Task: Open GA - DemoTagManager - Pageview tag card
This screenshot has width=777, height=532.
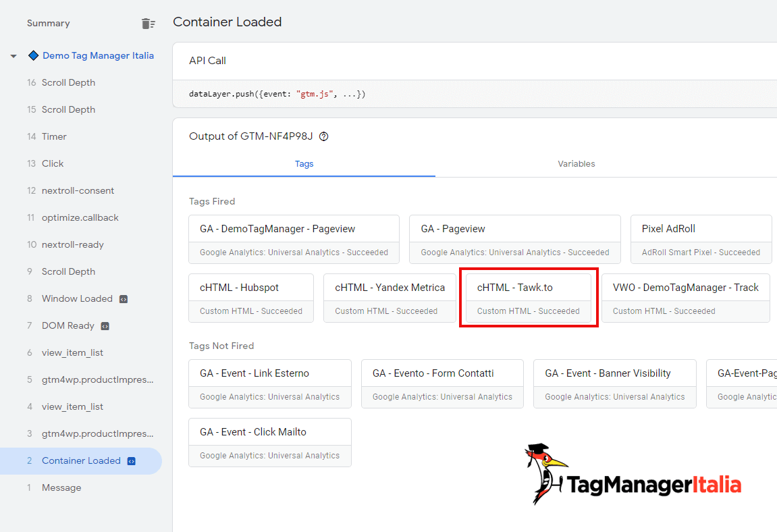Action: click(294, 239)
